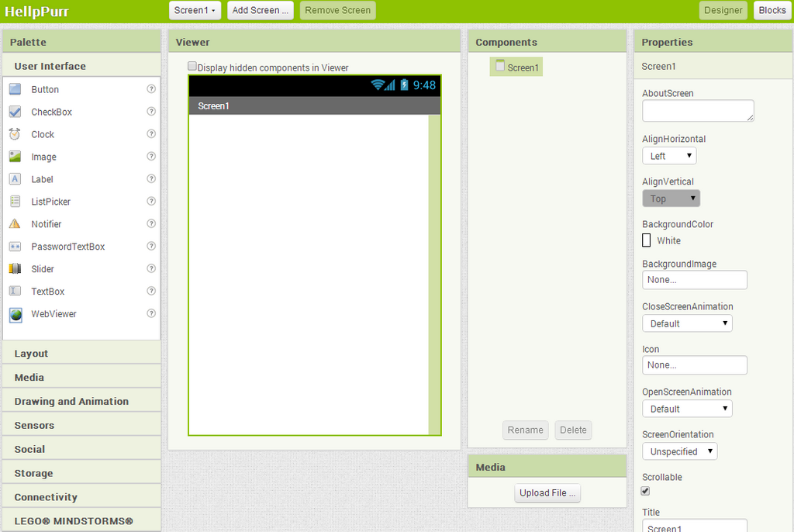The width and height of the screenshot is (794, 532).
Task: Choose the Clock component icon
Action: [x=16, y=134]
